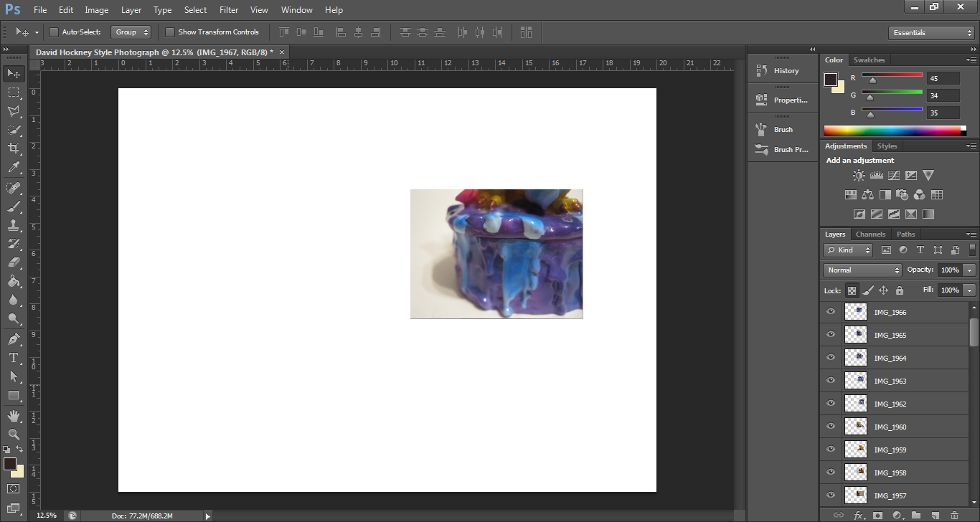Select the Polygonal Lasso tool

[x=14, y=111]
